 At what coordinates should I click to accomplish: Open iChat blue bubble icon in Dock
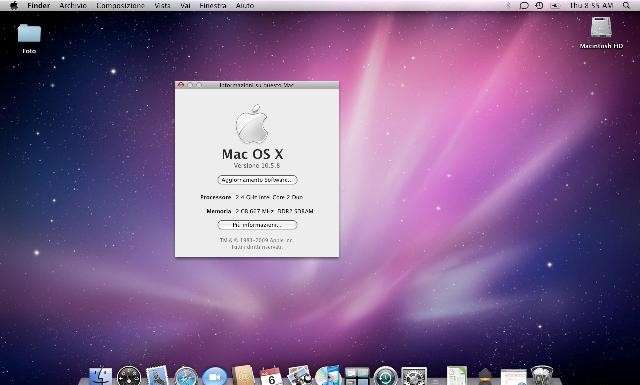(214, 377)
